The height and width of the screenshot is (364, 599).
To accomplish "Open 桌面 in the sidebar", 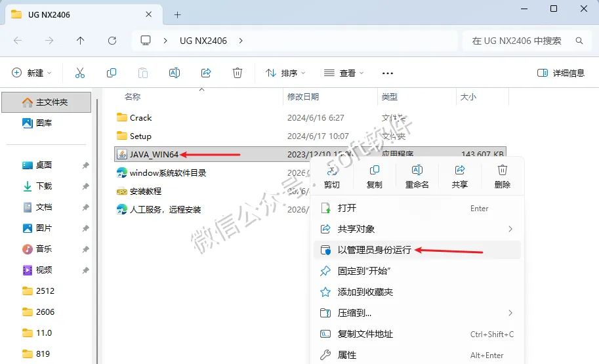I will coord(37,165).
